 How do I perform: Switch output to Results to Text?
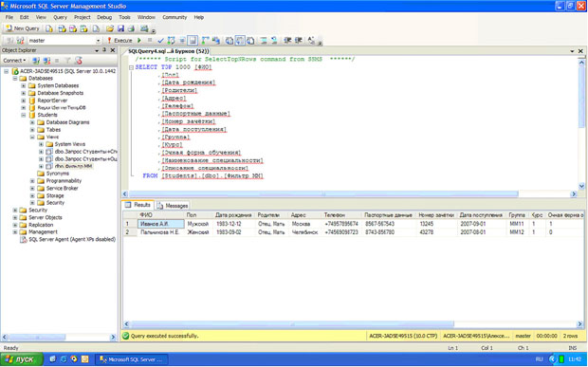point(229,41)
